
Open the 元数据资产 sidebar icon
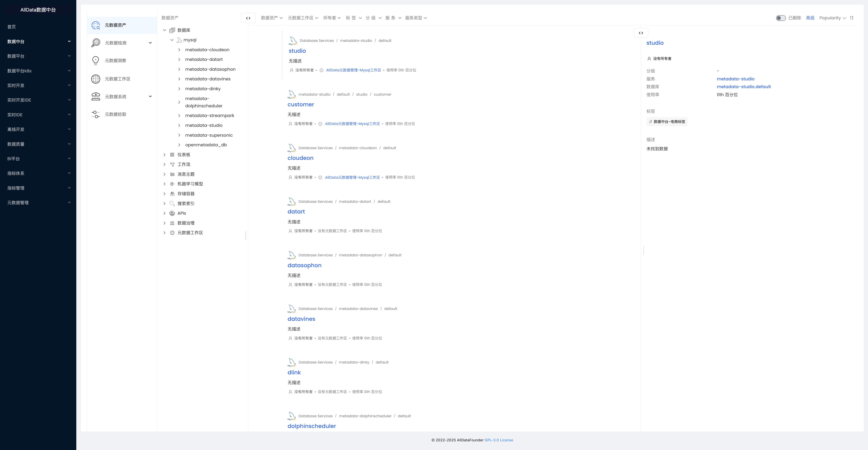pyautogui.click(x=96, y=25)
